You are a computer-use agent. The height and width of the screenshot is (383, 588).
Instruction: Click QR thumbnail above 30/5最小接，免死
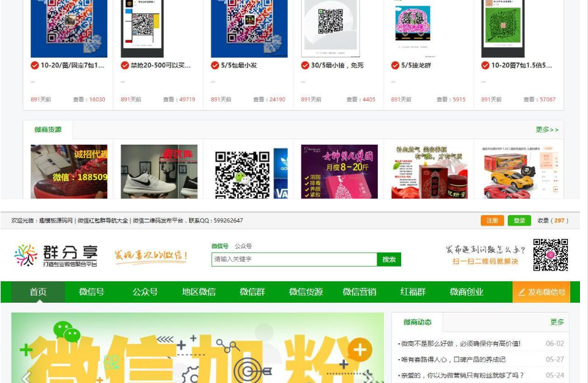pos(330,29)
